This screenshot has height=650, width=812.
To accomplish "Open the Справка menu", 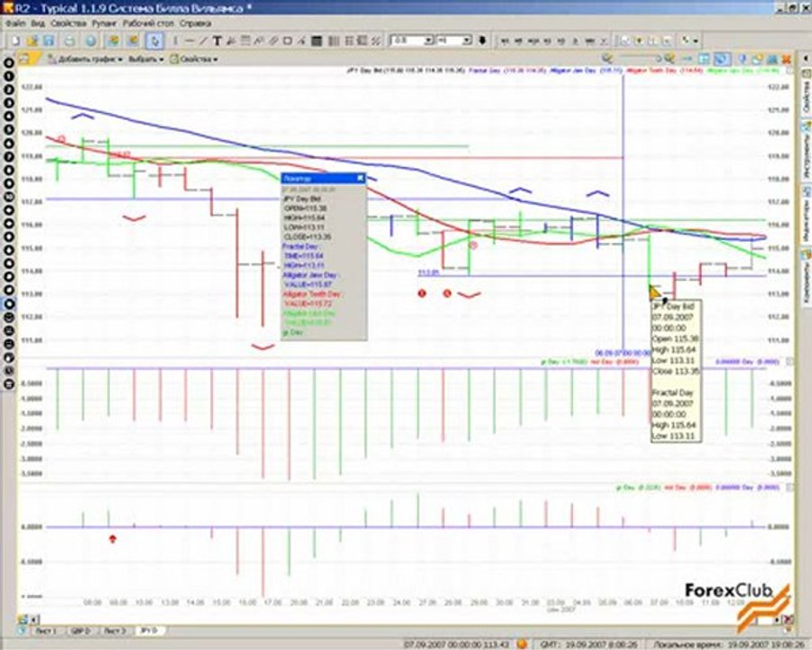I will (195, 23).
